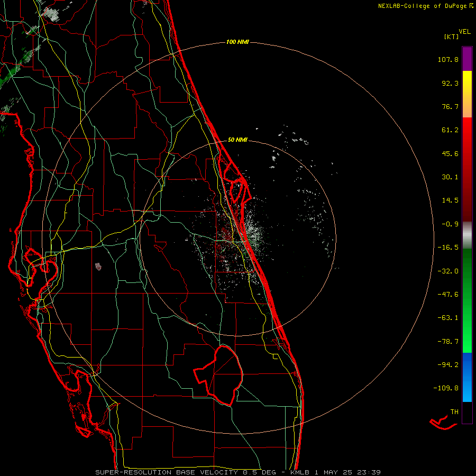The width and height of the screenshot is (476, 476).
Task: Click the 0.5 DEG elevation text in the caption
Action: [x=259, y=472]
